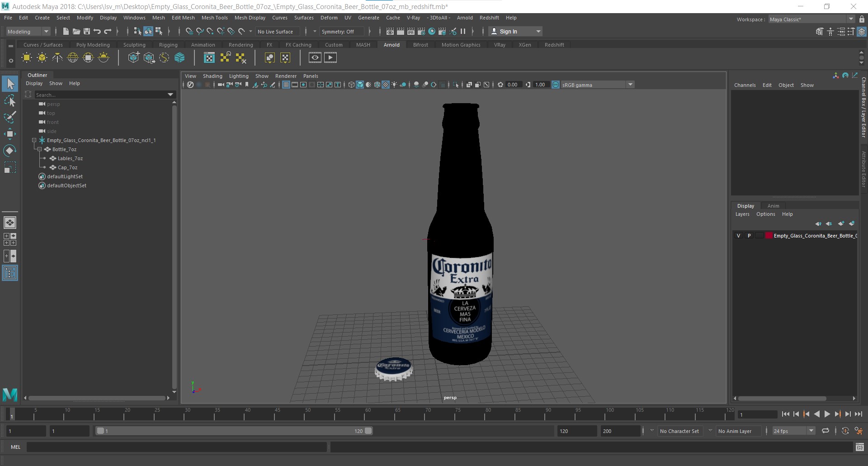Open the Outliner search filter dropdown
The height and width of the screenshot is (466, 868).
click(x=170, y=95)
